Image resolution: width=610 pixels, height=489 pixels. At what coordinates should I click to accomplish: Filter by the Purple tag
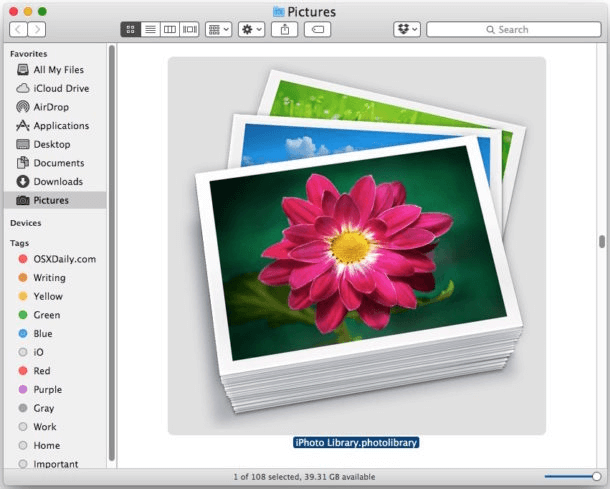[47, 390]
